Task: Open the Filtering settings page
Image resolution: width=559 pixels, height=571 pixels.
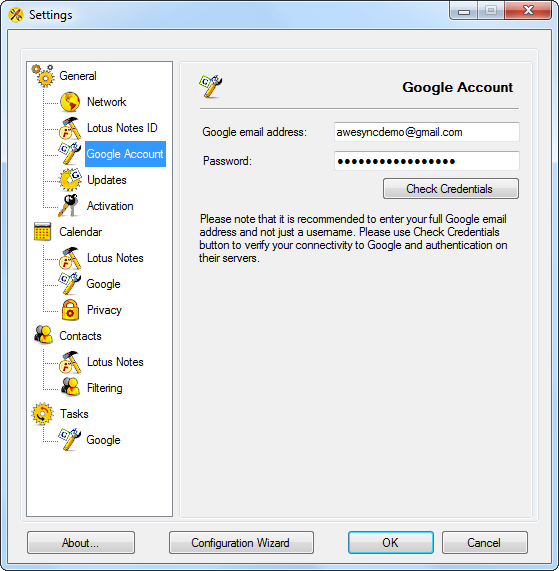Action: click(x=105, y=388)
